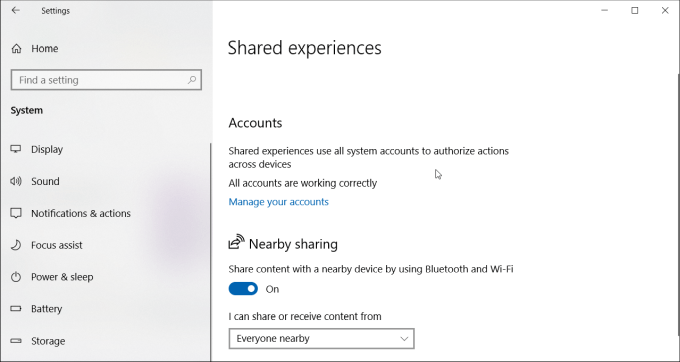Viewport: 680px width, 362px height.
Task: Open Battery settings page
Action: click(46, 309)
